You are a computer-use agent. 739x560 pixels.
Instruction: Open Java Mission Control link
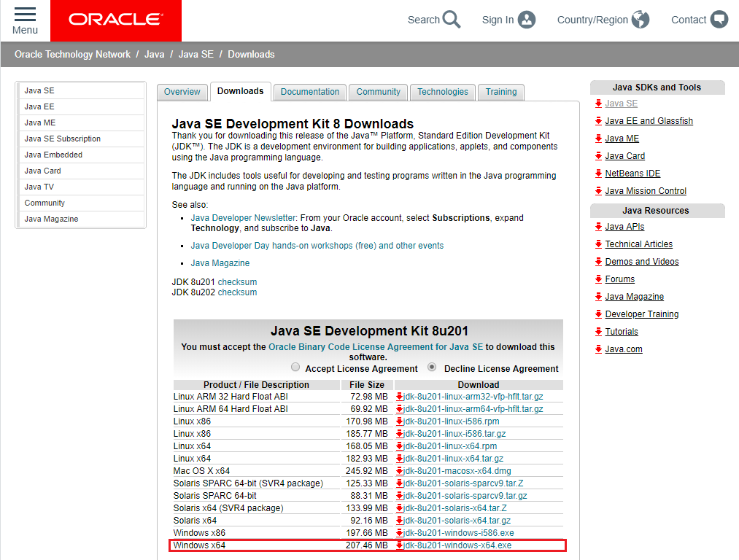[646, 191]
